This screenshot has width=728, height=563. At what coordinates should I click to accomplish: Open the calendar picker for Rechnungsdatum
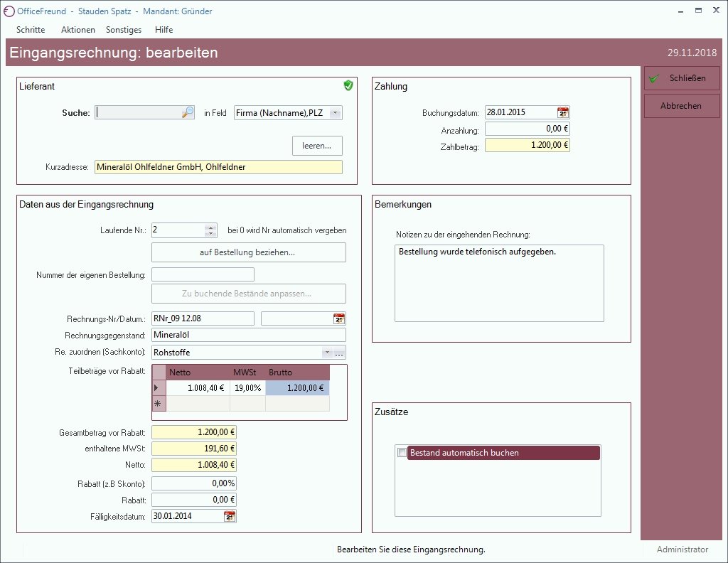coord(339,318)
